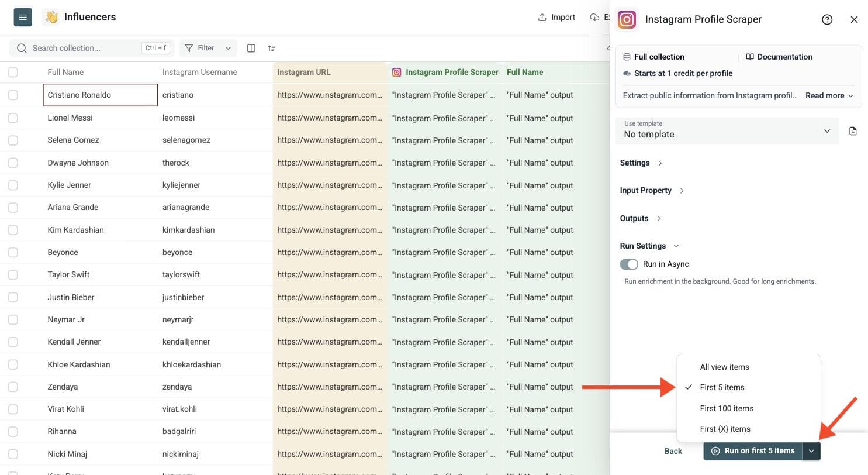
Task: Close the Instagram Profile Scraper panel
Action: 854,19
